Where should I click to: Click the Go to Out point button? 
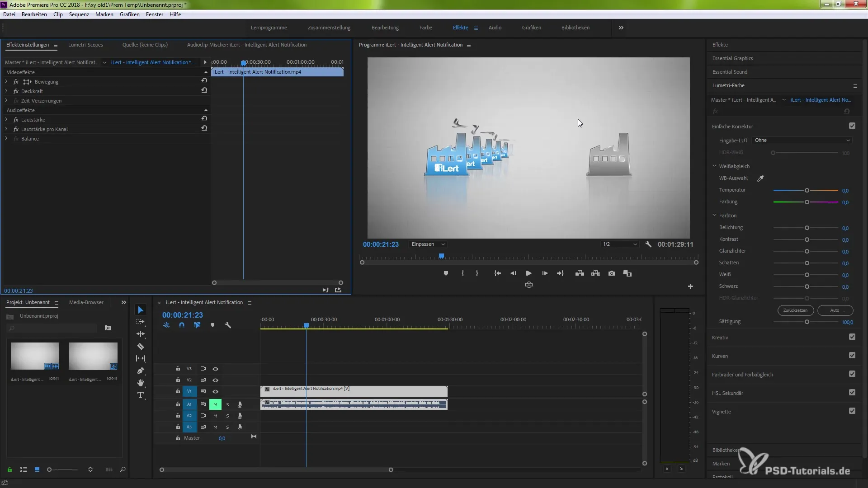(x=561, y=273)
